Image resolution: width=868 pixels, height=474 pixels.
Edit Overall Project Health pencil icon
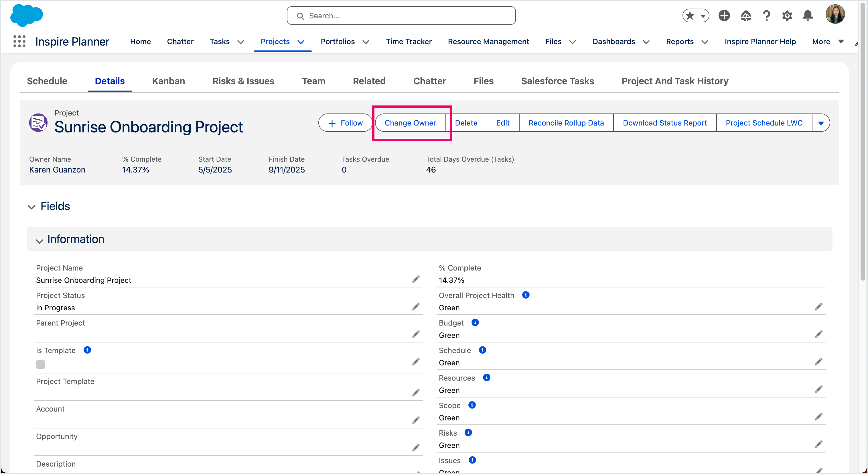(x=819, y=307)
